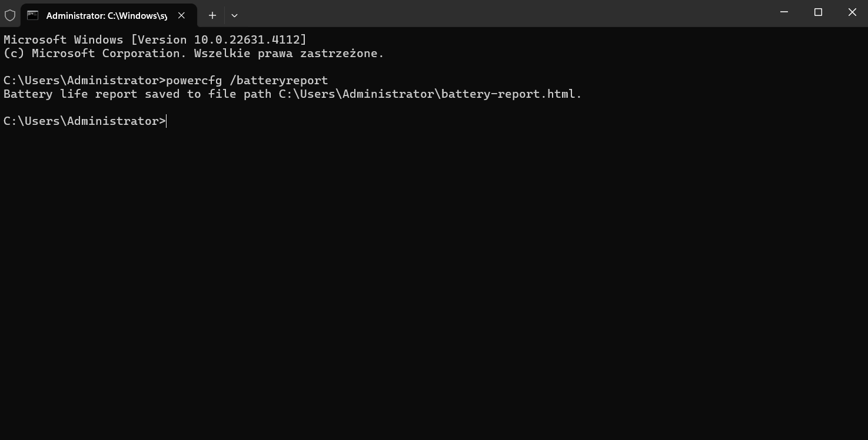Click the Wszelkie prawa zastrzeżone text

click(x=289, y=54)
